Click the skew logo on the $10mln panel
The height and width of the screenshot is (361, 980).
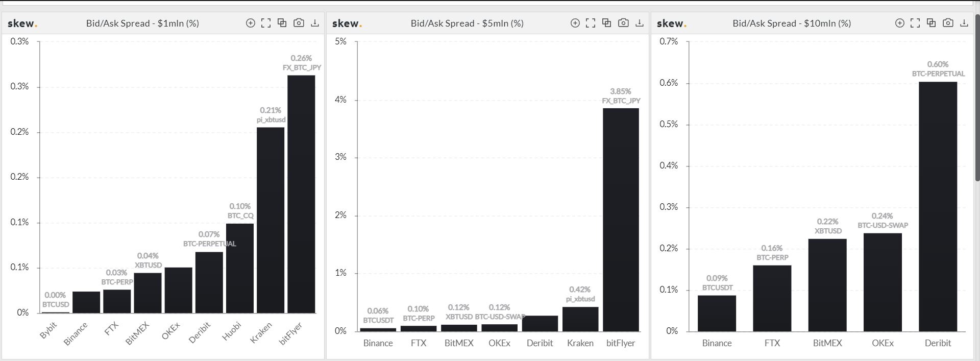point(672,23)
